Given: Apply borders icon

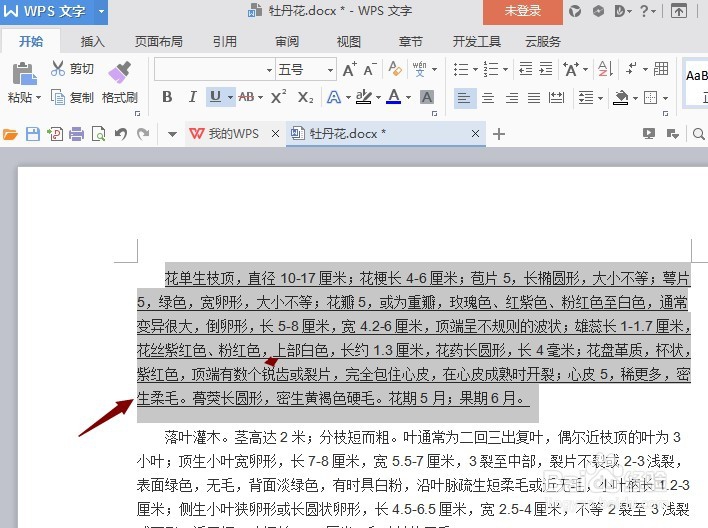Looking at the screenshot, I should (651, 98).
